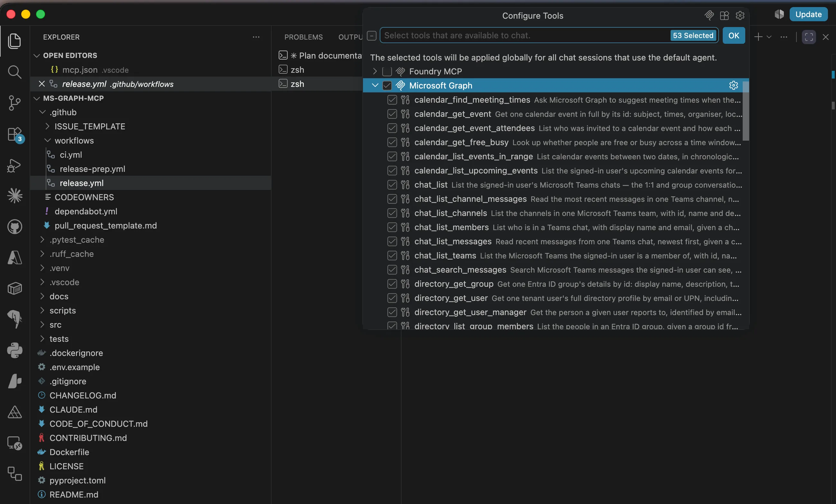Maximize the panel size
Image resolution: width=836 pixels, height=504 pixels.
tap(809, 37)
